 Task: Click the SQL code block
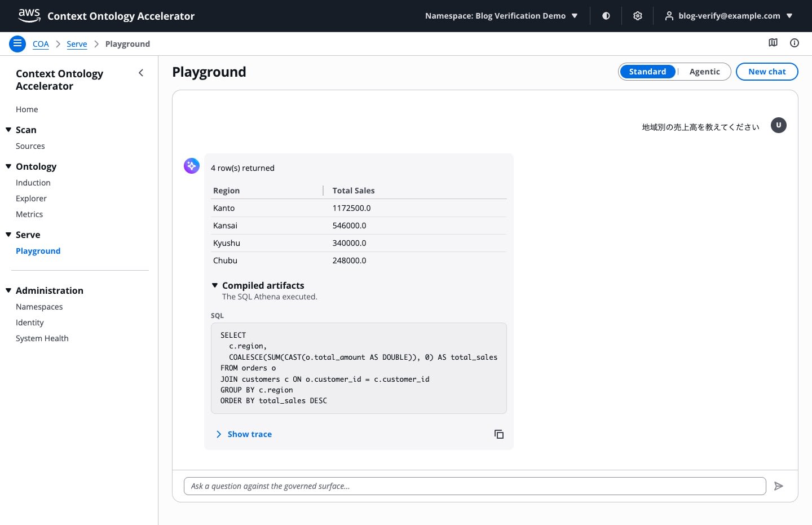point(359,368)
